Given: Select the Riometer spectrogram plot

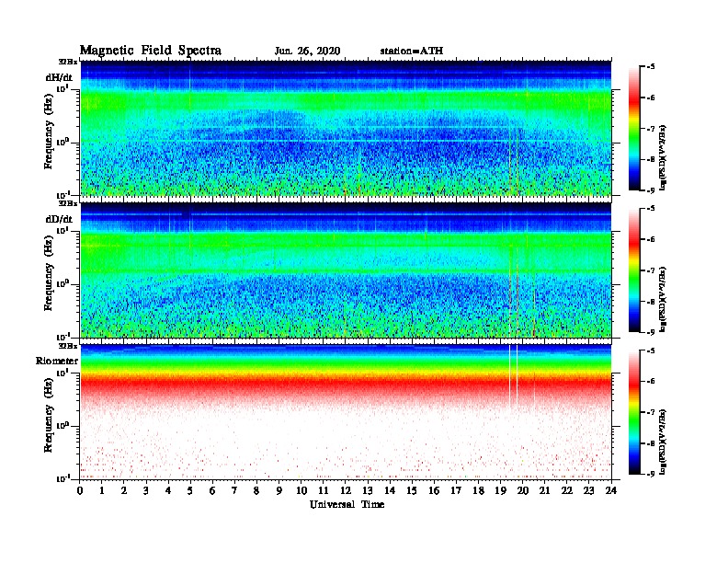Looking at the screenshot, I should coord(346,412).
